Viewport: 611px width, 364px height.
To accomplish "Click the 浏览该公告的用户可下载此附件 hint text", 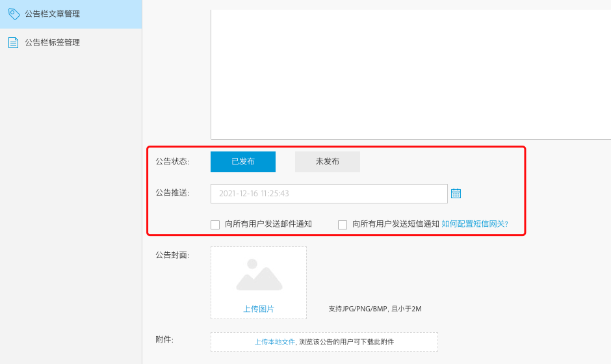I will pos(346,342).
